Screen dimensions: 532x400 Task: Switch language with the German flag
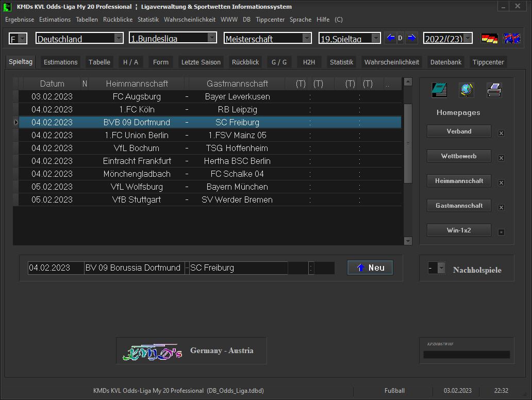coord(489,38)
